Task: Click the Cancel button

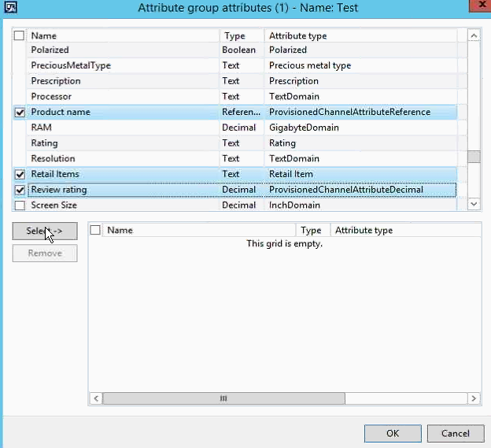Action: (x=456, y=434)
